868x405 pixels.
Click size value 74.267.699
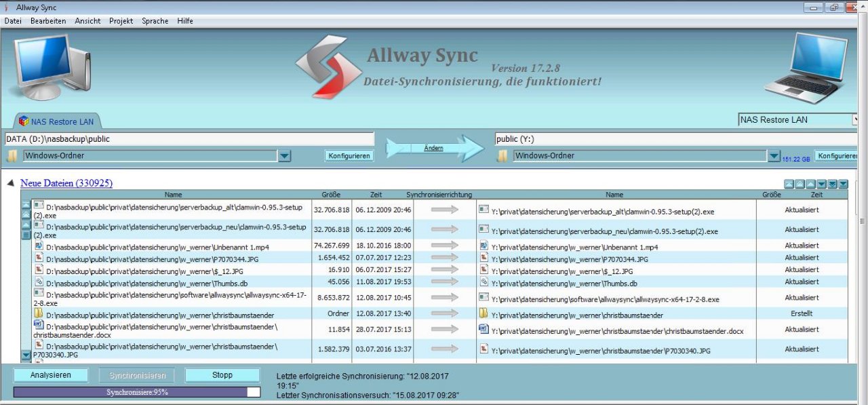[332, 246]
